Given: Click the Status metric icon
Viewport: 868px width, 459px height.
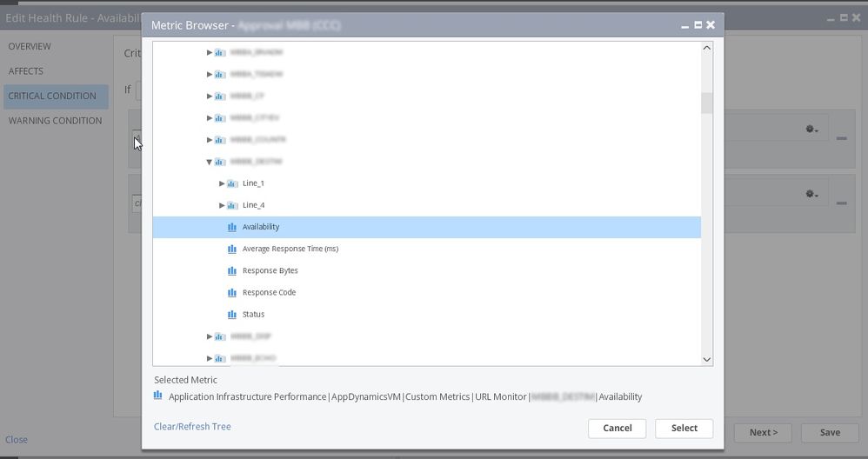Looking at the screenshot, I should click(231, 314).
